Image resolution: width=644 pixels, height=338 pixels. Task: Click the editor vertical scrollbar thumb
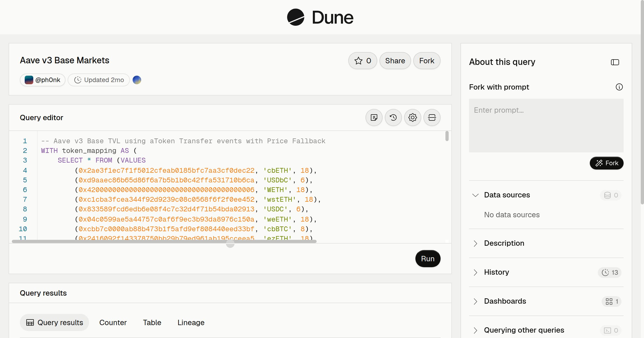(x=447, y=136)
